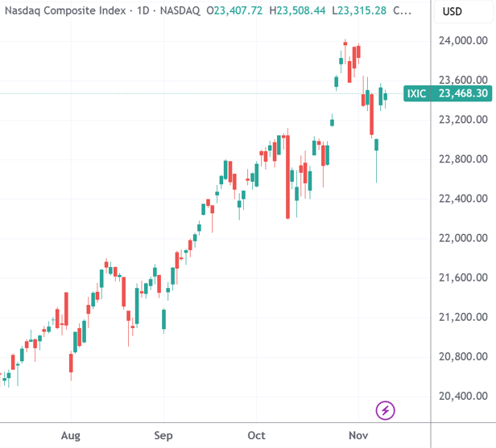The height and width of the screenshot is (448, 496).
Task: Click the 20,400.00 price axis label
Action: pos(463,396)
